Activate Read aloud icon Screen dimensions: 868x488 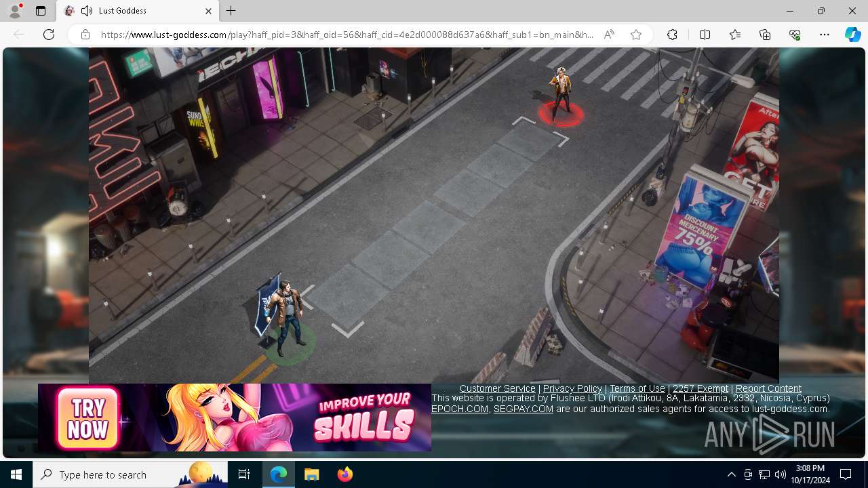click(609, 35)
